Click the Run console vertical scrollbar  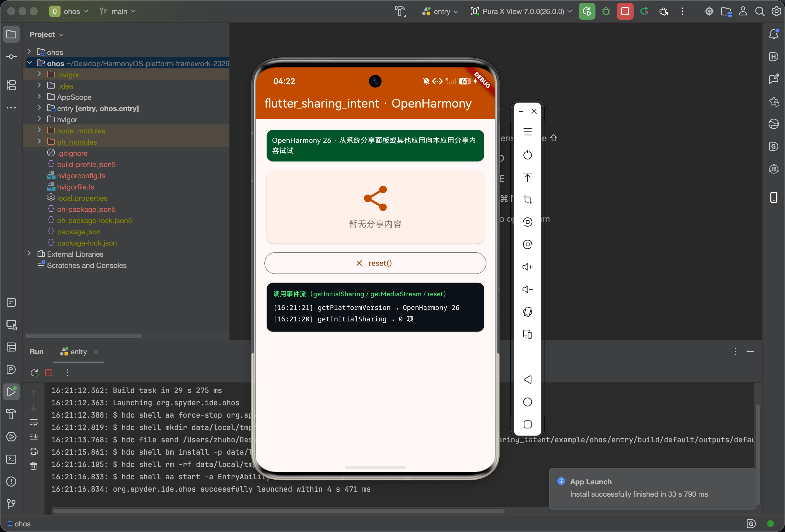[758, 455]
